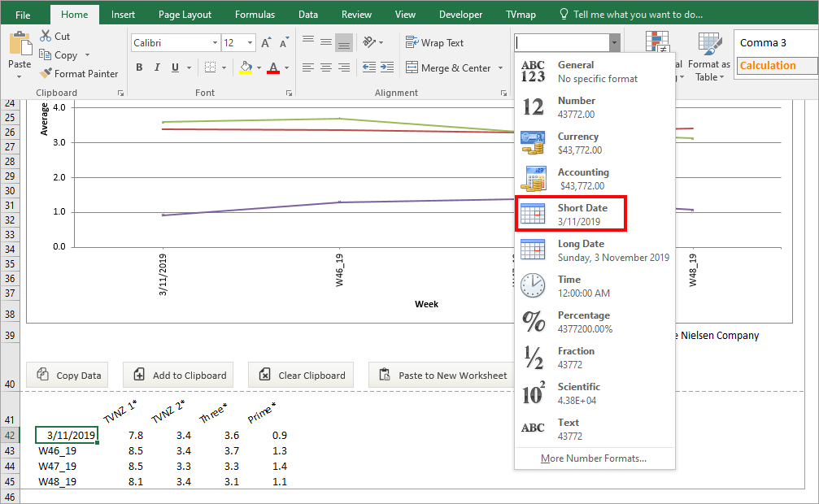Switch to the TVmap tab
The width and height of the screenshot is (819, 504).
[521, 15]
